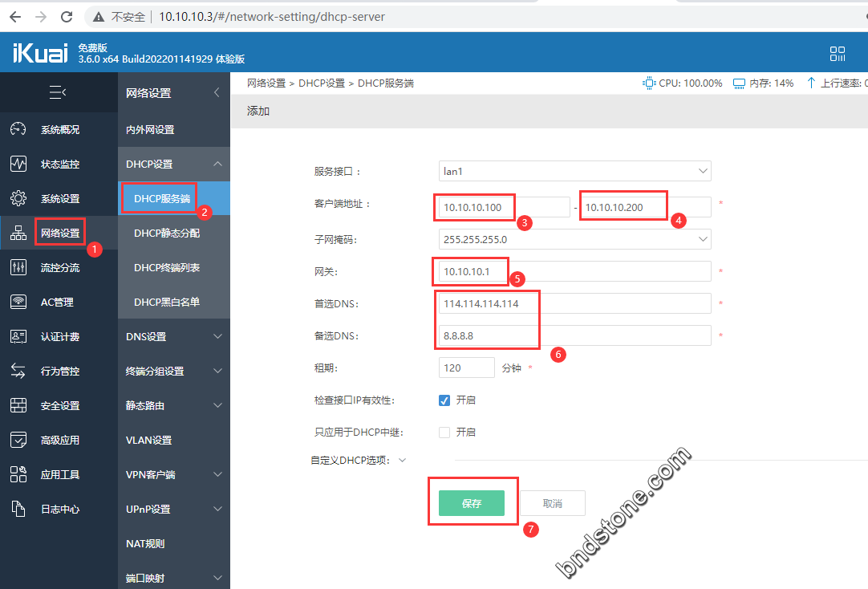Click the 首选DNS input field
Viewport: 868px width, 589px height.
574,303
